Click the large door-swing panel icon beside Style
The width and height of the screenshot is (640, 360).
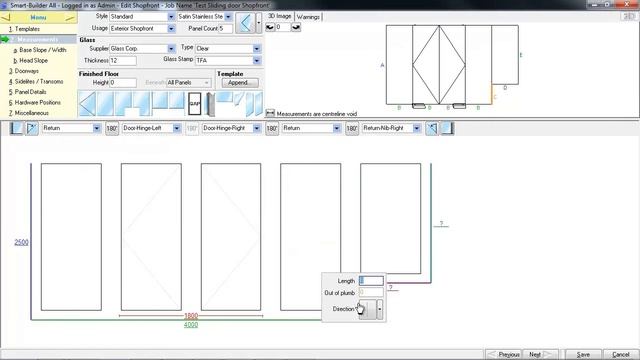pyautogui.click(x=245, y=22)
